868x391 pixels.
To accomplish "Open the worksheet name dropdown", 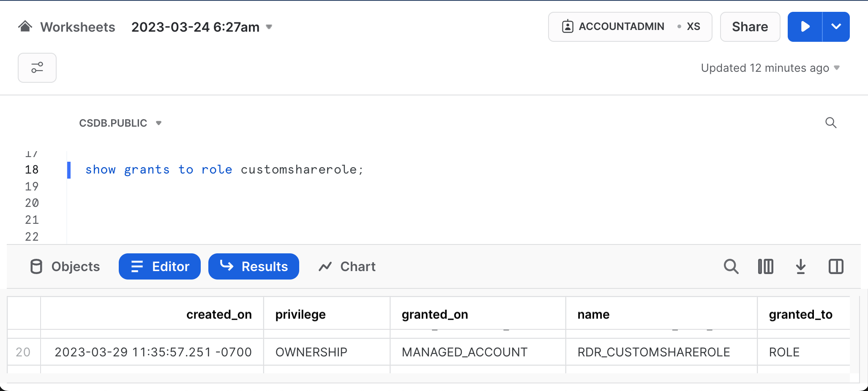I will [269, 27].
